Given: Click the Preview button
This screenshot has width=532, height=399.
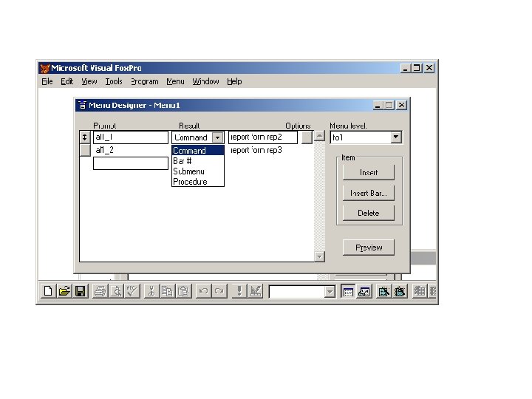Looking at the screenshot, I should (369, 248).
